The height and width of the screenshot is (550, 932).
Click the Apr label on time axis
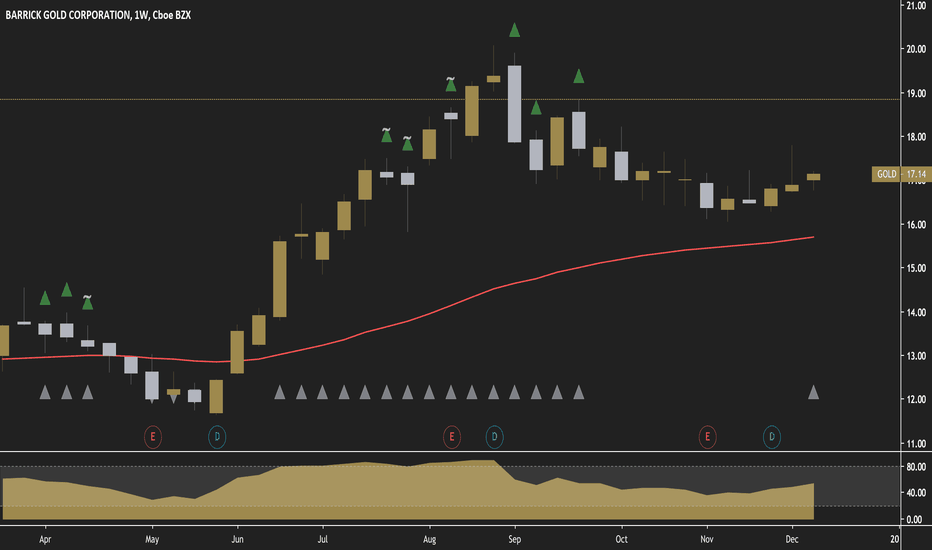point(45,540)
